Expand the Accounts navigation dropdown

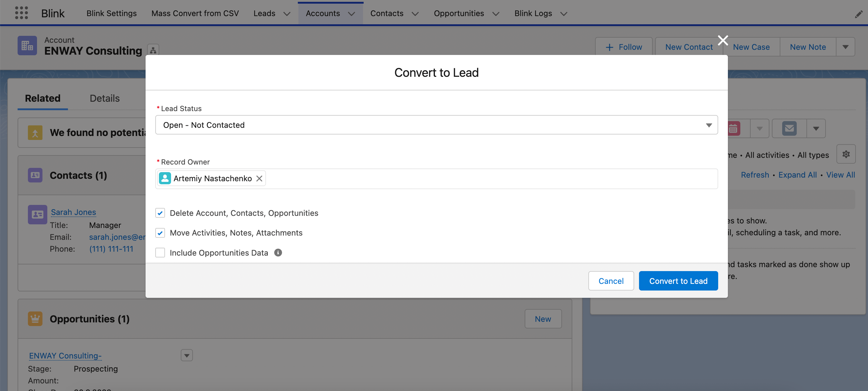pos(352,12)
